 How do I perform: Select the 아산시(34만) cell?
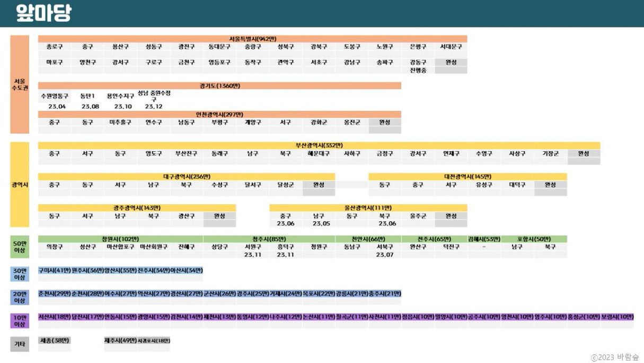pos(187,270)
